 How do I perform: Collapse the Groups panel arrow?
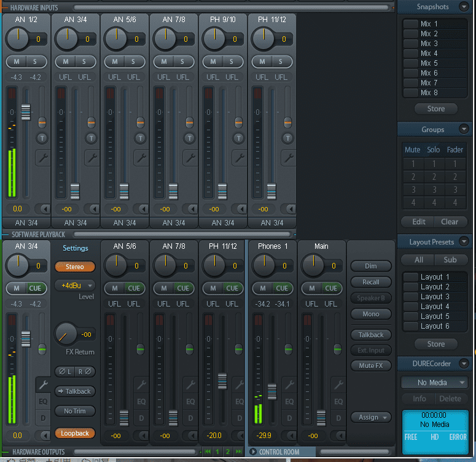click(x=464, y=129)
